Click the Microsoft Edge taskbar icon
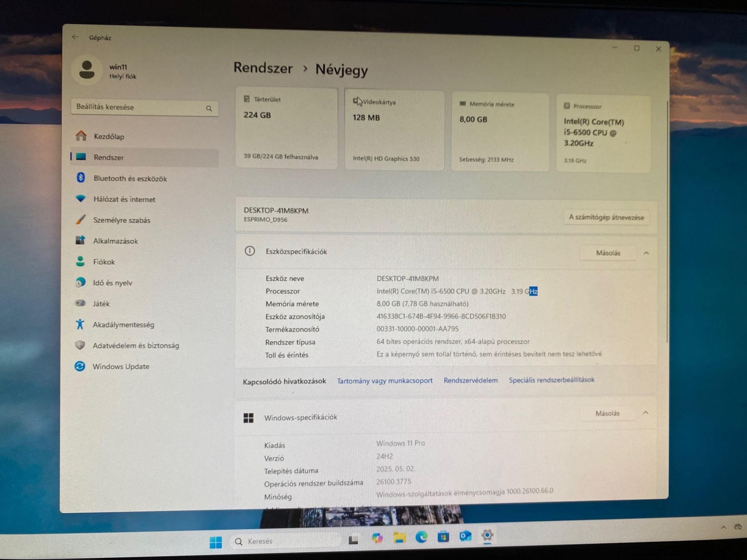The height and width of the screenshot is (560, 747). click(421, 537)
